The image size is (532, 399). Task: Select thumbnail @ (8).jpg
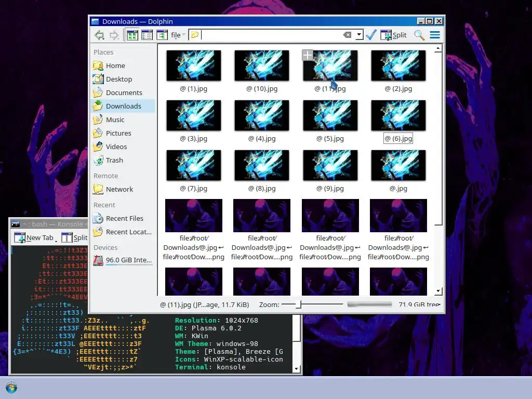(262, 165)
